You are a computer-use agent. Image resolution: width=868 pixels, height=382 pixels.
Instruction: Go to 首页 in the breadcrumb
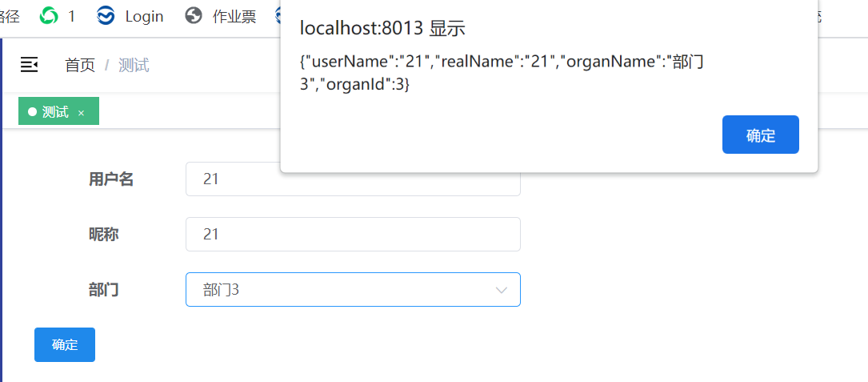click(80, 66)
